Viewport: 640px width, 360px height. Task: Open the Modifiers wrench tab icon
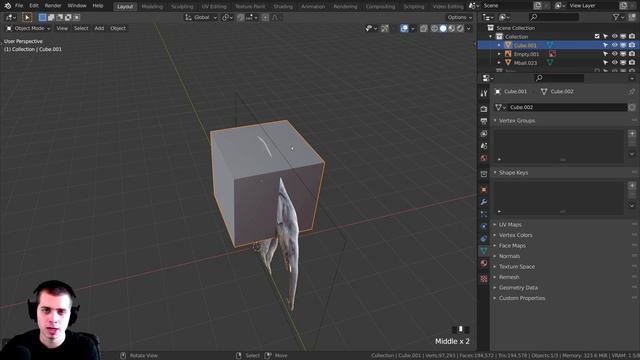tap(484, 202)
